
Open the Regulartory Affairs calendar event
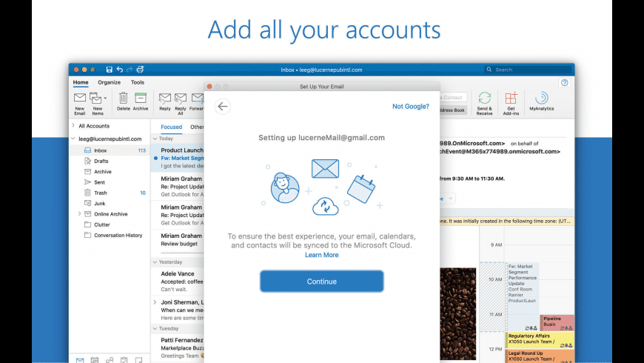pos(540,340)
